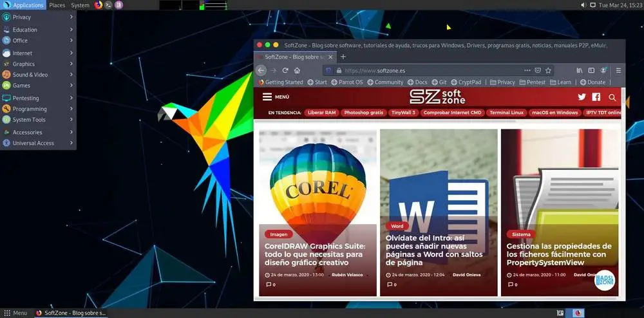This screenshot has width=644, height=318.
Task: Open page actions three-dot menu
Action: (527, 70)
